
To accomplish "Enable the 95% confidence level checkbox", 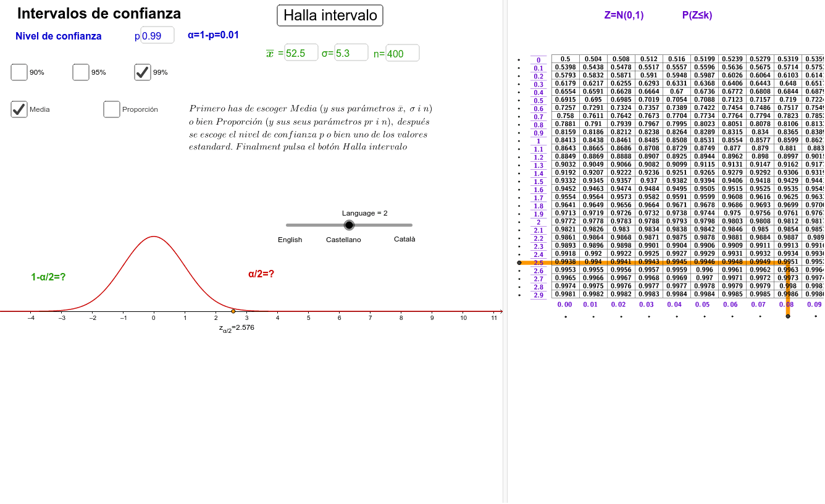I will [x=80, y=72].
